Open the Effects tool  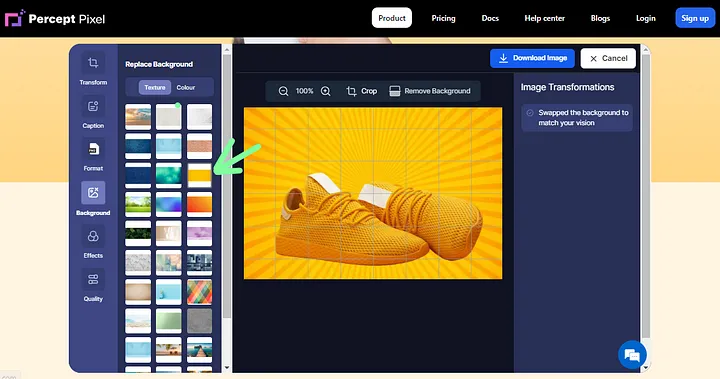[93, 242]
